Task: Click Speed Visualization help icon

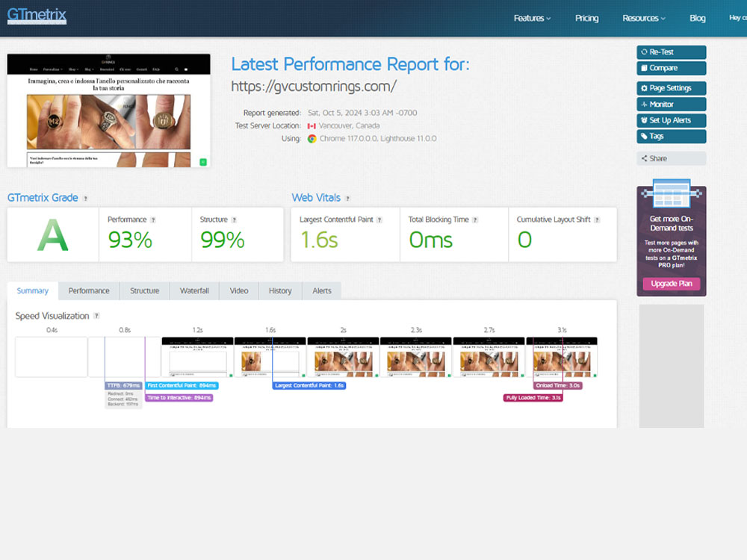Action: tap(96, 316)
